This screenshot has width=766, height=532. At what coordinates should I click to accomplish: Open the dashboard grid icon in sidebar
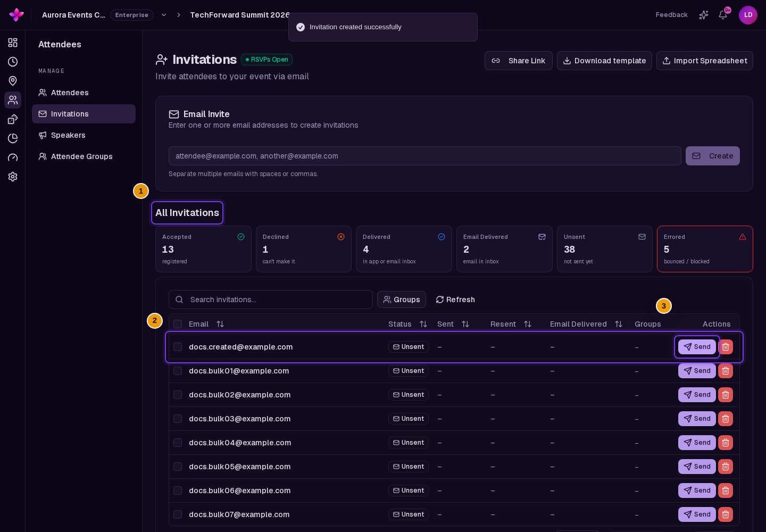[x=13, y=43]
